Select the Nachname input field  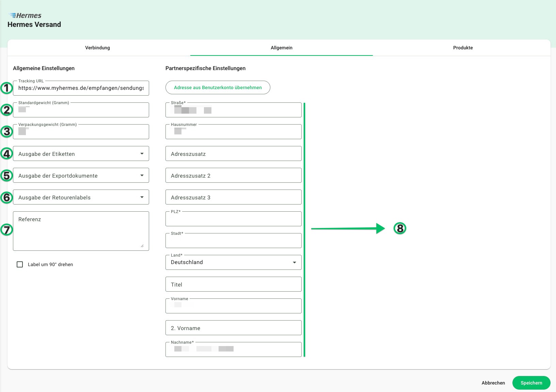(x=234, y=349)
